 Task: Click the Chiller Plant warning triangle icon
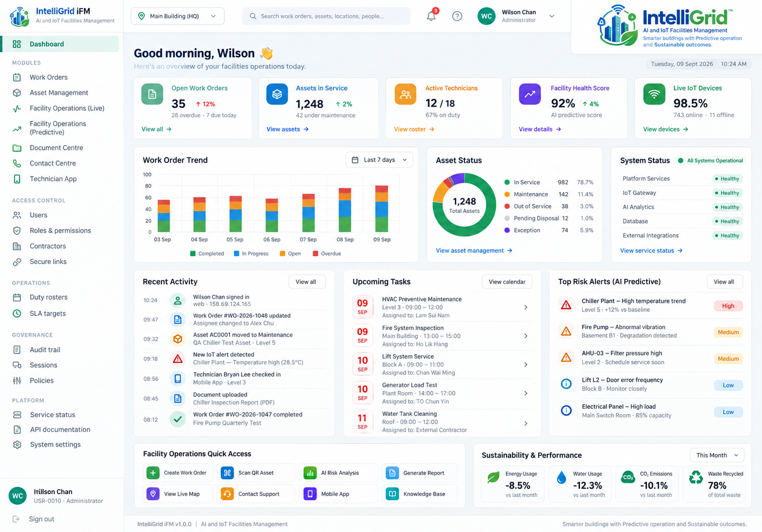566,305
